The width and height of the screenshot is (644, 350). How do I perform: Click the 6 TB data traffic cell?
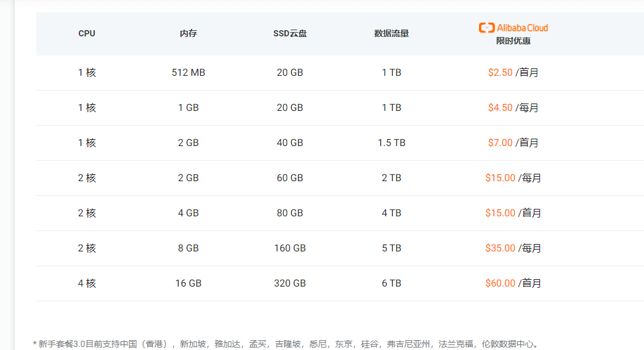392,283
